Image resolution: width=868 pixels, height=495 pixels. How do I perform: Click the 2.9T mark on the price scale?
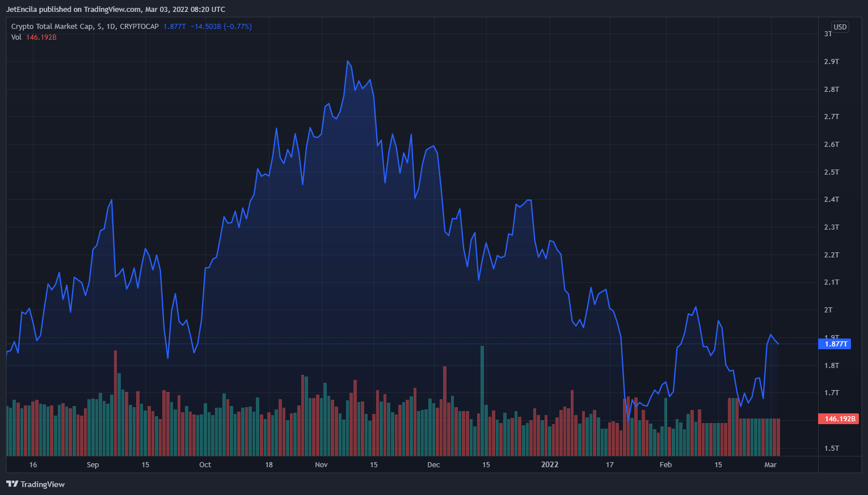tap(831, 61)
